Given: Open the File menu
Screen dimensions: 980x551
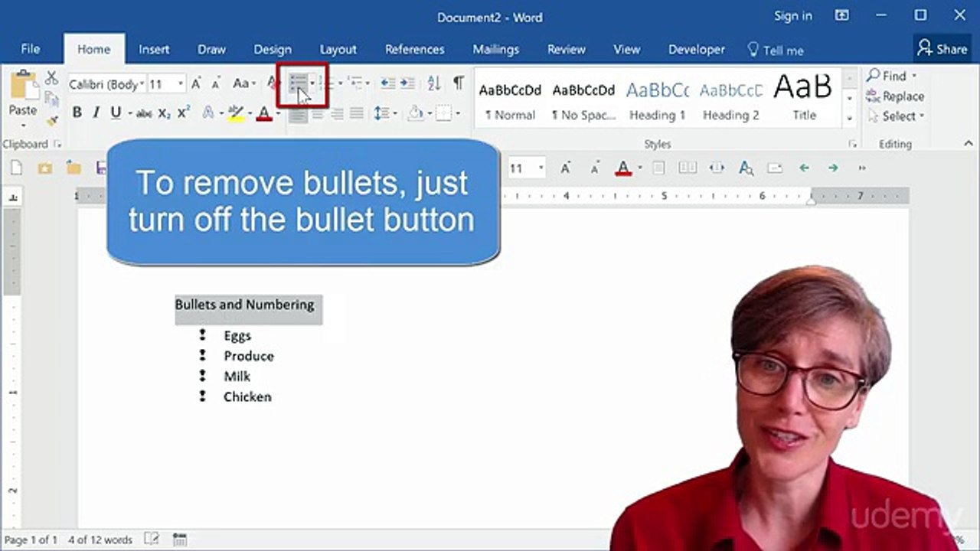Looking at the screenshot, I should pos(31,49).
